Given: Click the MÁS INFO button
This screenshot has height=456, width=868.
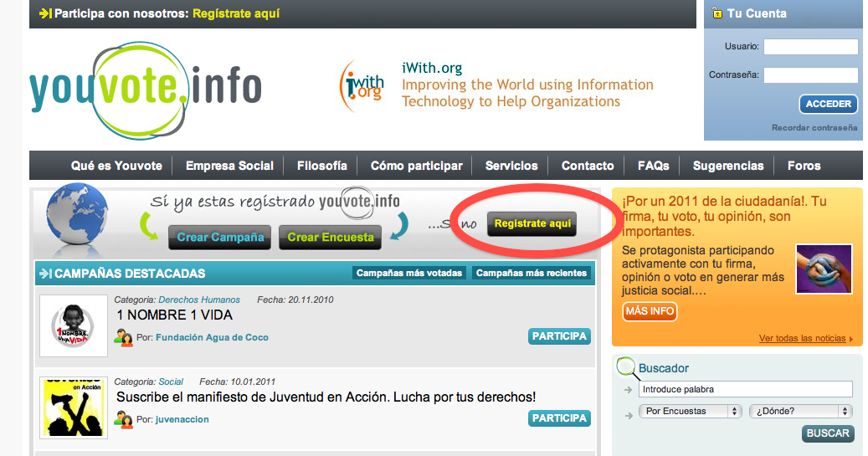Looking at the screenshot, I should (x=650, y=311).
